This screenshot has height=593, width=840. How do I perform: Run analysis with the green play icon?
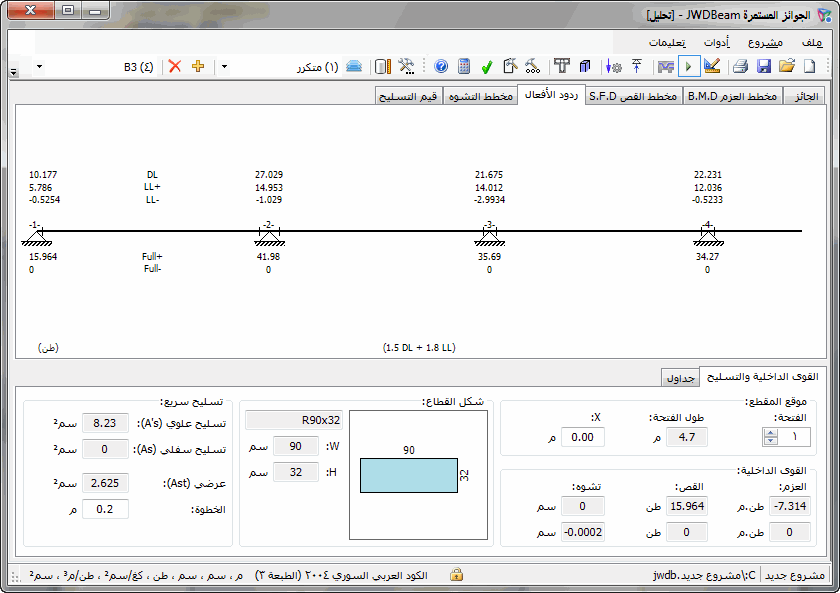(x=689, y=66)
